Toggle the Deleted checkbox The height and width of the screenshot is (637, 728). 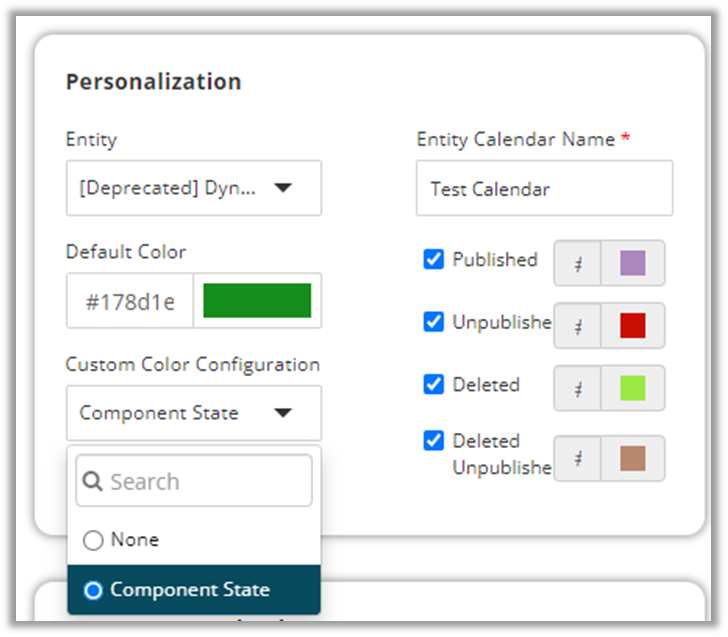coord(434,385)
